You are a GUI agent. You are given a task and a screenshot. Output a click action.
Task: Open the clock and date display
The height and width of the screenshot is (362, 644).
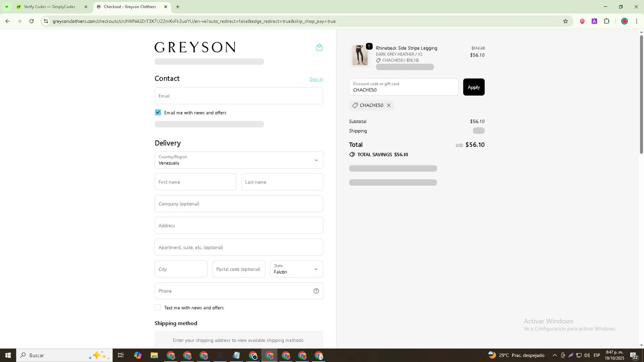614,355
